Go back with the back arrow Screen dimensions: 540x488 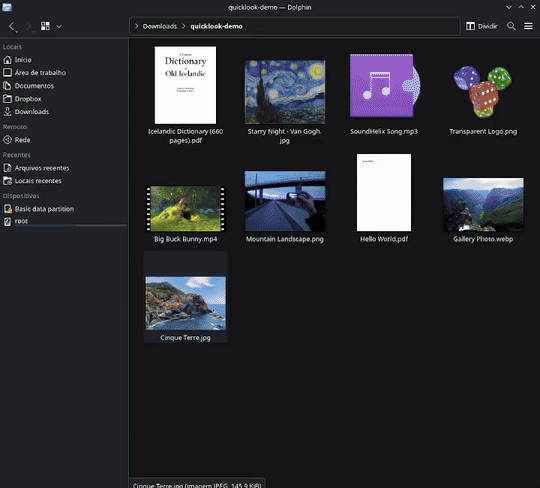coord(12,27)
